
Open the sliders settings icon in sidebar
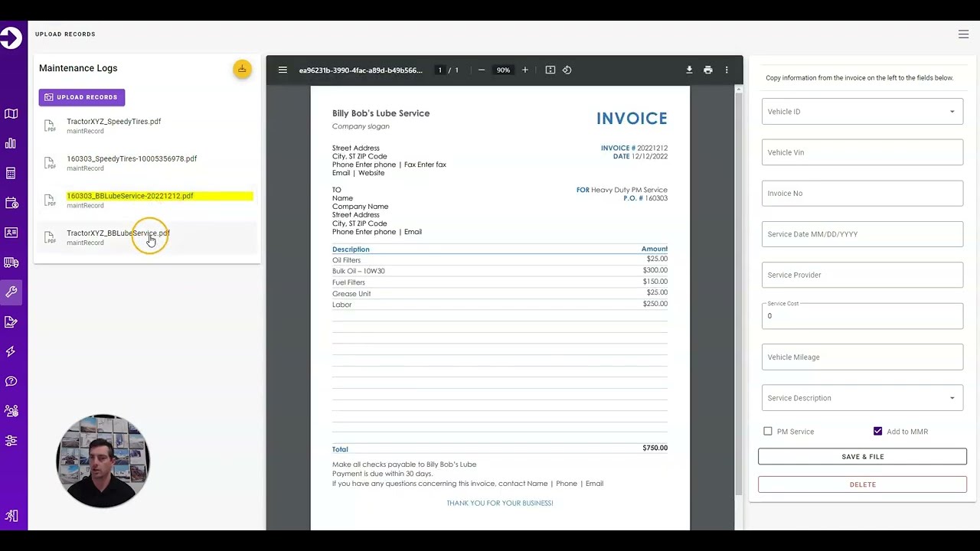[x=11, y=441]
